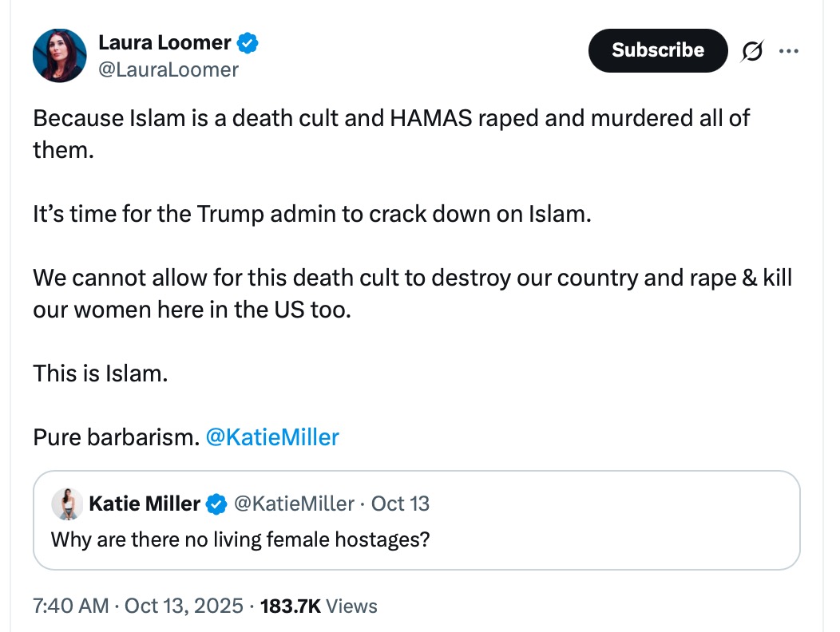
Task: Click empty area right of quoted post date
Action: tap(615, 504)
